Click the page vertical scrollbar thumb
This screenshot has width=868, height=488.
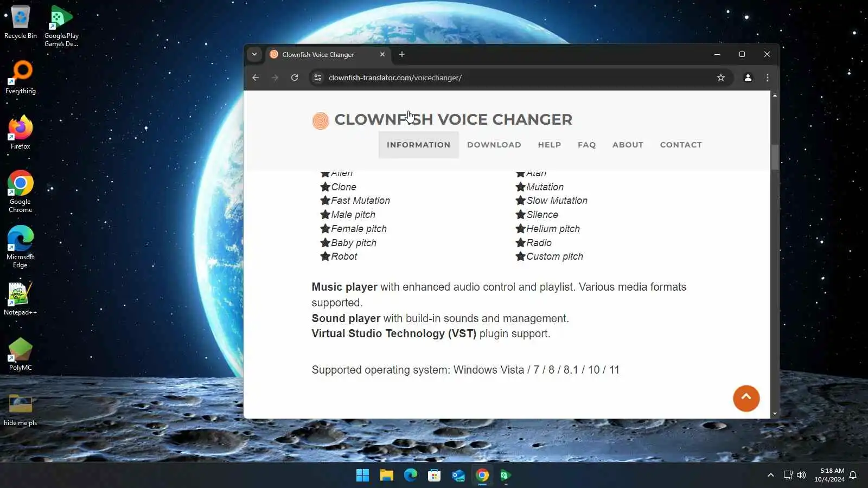tap(775, 157)
